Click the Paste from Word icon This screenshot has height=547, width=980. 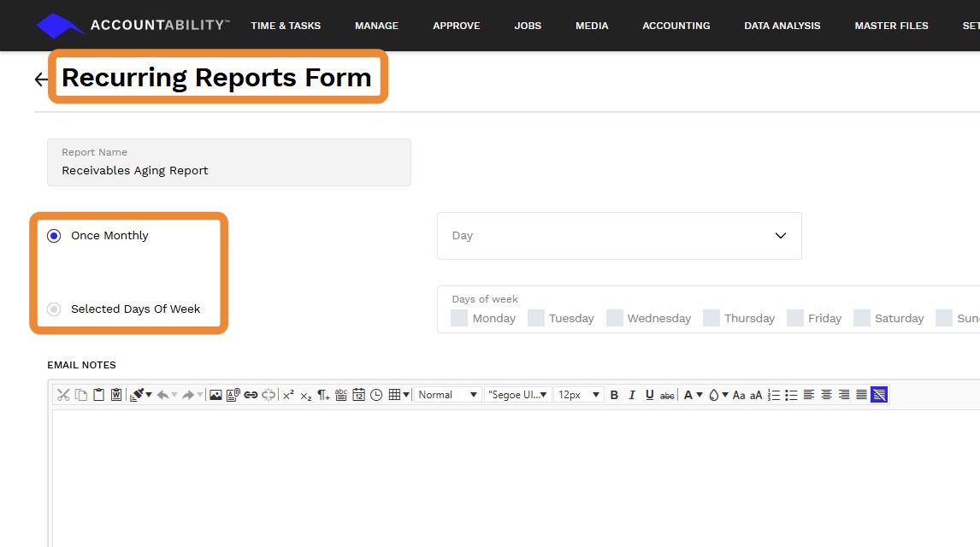coord(116,395)
